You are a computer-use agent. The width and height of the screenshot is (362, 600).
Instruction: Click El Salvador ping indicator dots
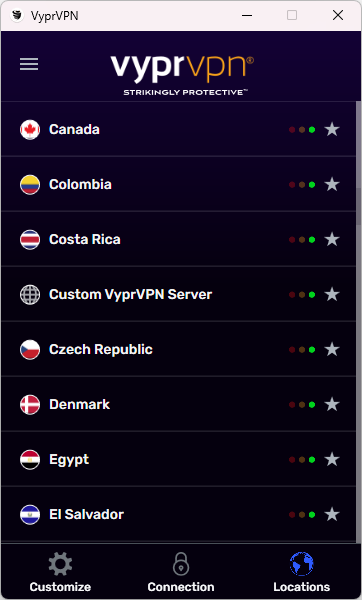point(302,515)
